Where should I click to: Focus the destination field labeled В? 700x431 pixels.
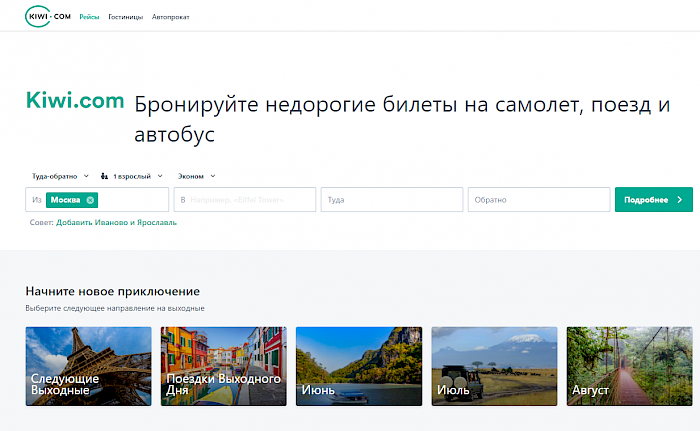pyautogui.click(x=245, y=200)
